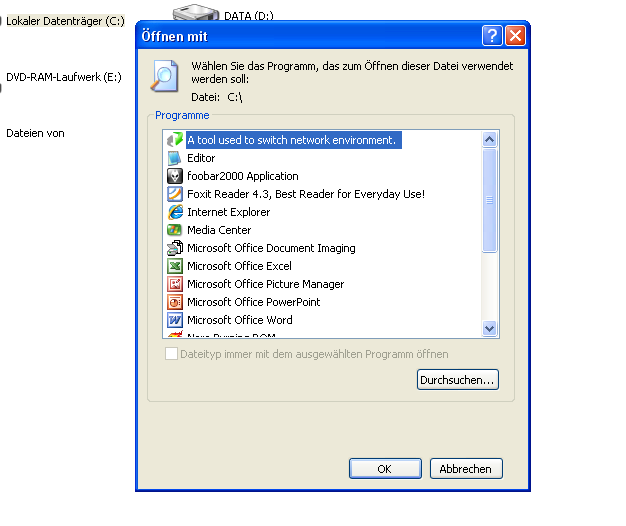Click the help question mark button
626x526 pixels.
click(x=492, y=36)
